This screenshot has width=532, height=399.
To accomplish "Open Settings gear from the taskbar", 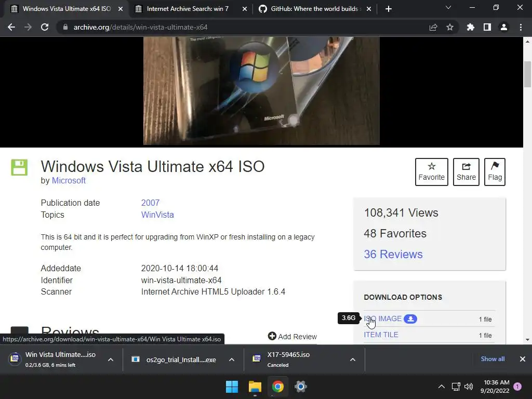I will (x=301, y=387).
